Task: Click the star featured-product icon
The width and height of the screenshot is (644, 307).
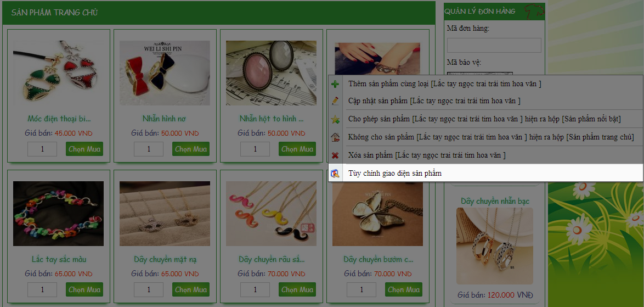Action: 335,120
